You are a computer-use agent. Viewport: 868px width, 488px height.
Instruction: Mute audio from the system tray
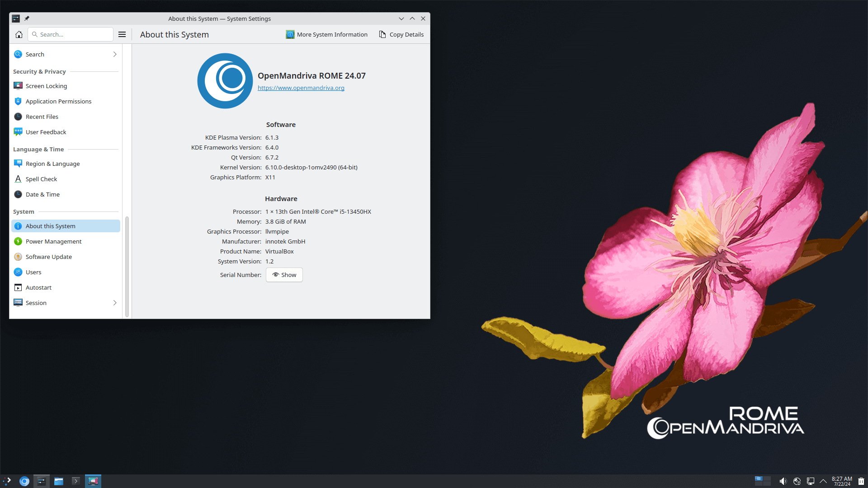[783, 481]
